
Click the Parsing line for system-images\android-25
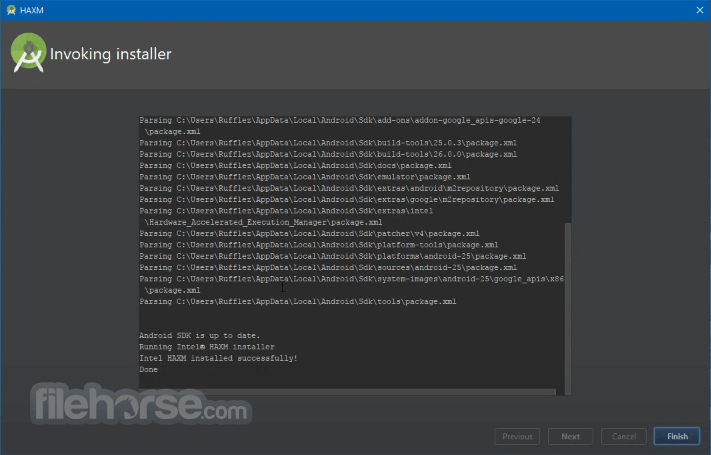pos(351,279)
